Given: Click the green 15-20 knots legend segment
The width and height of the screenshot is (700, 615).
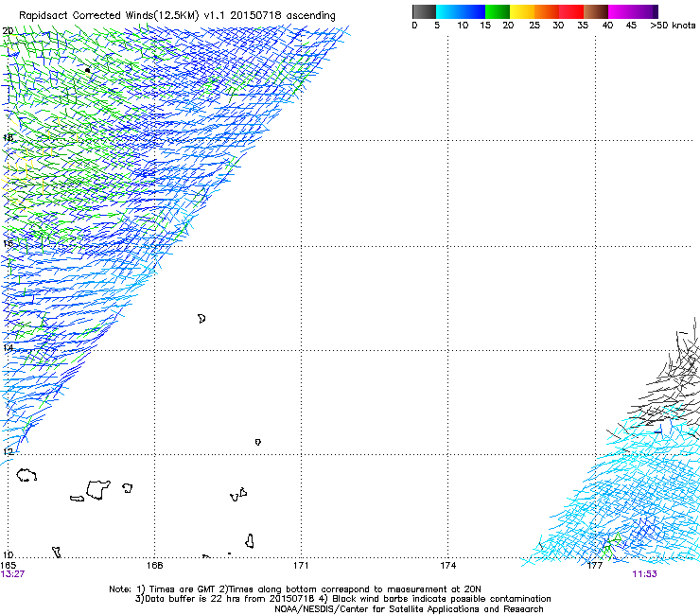Looking at the screenshot, I should [x=498, y=11].
